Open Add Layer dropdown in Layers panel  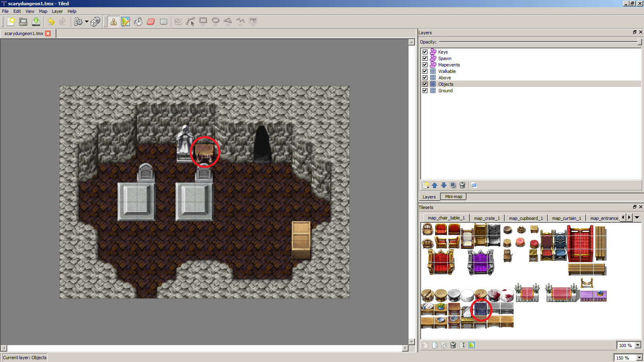(426, 185)
